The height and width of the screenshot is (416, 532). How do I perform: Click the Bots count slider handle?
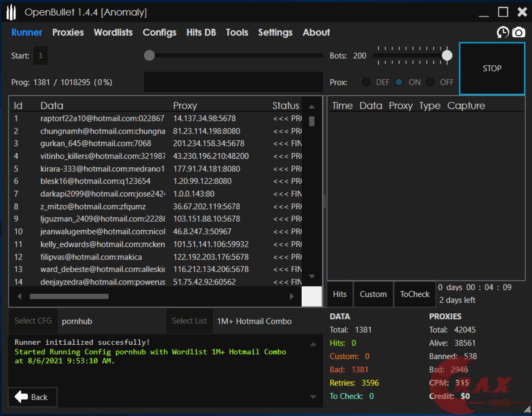tap(447, 55)
